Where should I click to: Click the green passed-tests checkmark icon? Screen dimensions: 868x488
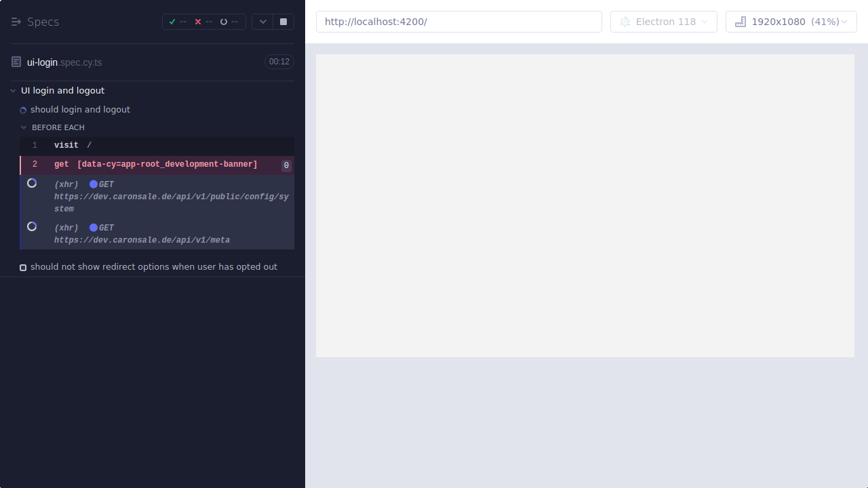pyautogui.click(x=172, y=21)
